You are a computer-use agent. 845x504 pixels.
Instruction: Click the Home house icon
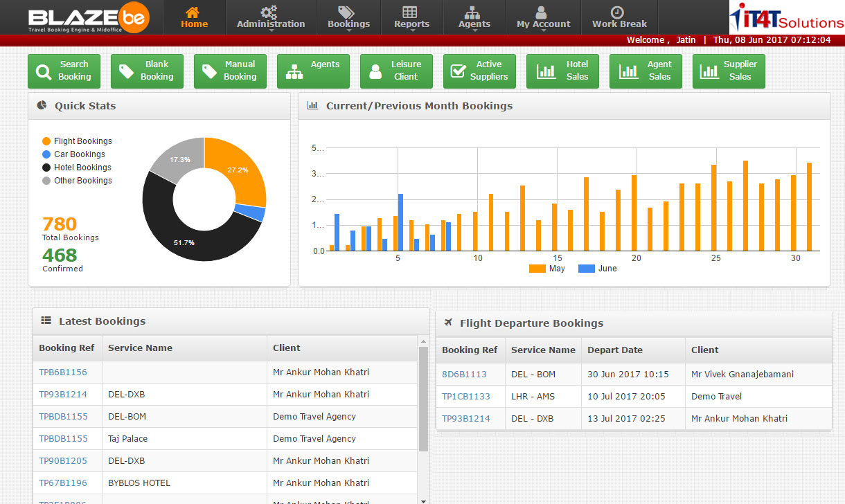(x=194, y=11)
